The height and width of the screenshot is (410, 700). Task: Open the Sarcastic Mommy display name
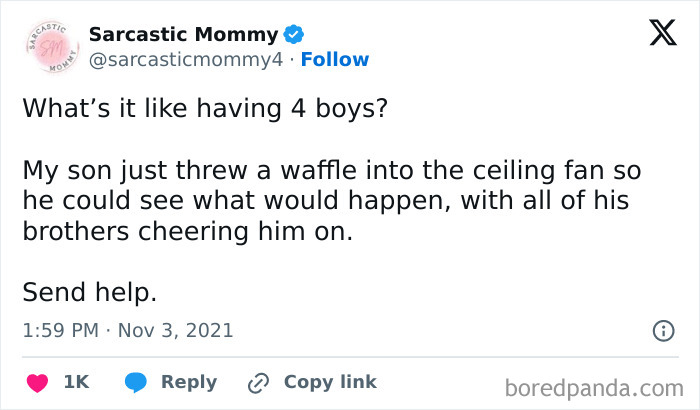183,34
